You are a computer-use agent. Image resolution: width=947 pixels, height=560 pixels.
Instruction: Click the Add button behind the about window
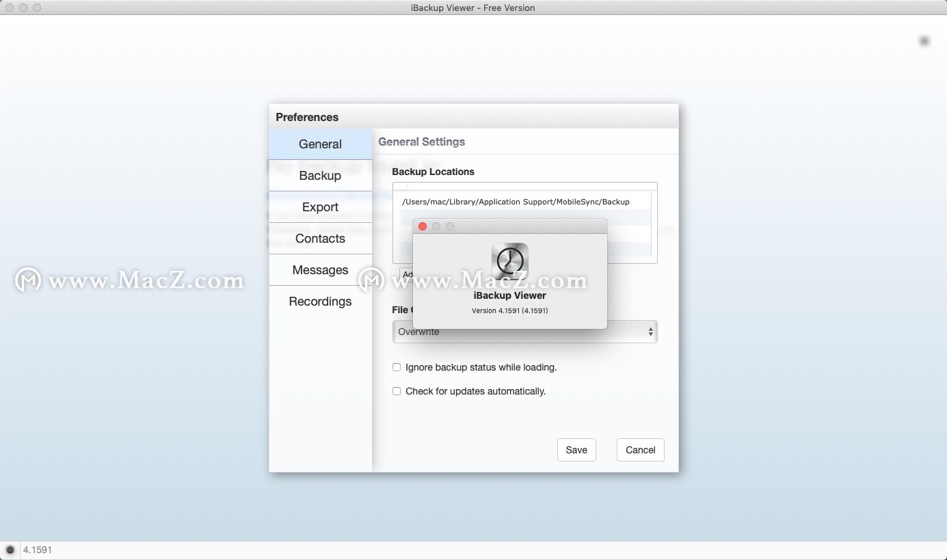click(x=406, y=274)
